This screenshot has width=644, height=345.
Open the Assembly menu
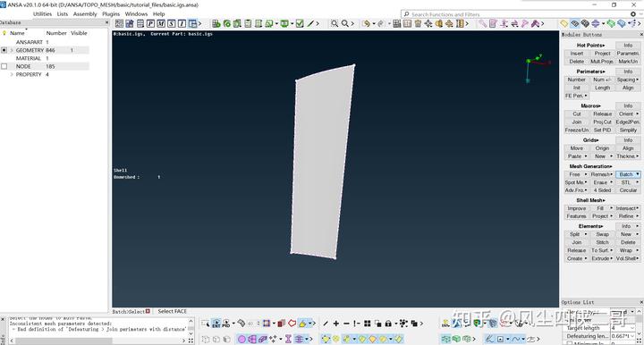(x=85, y=14)
